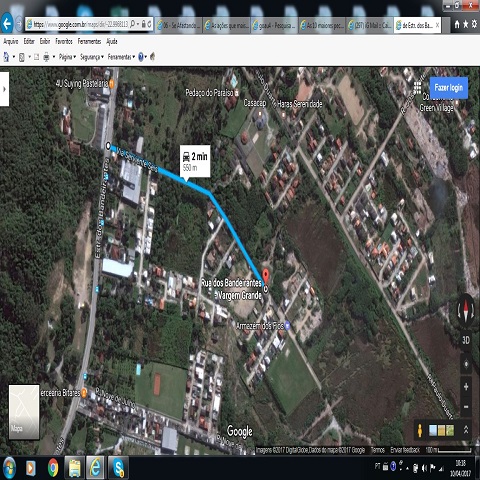Zoom out with the minus button
480x480 pixels.
click(466, 407)
